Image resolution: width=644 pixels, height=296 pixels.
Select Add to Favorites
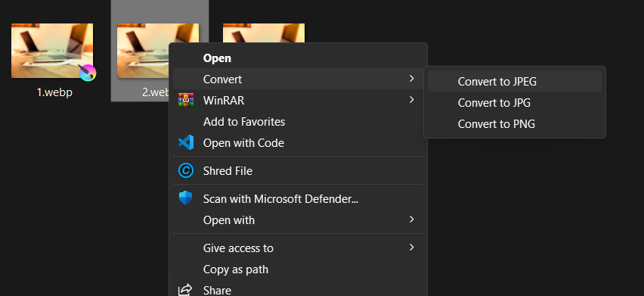click(298, 122)
